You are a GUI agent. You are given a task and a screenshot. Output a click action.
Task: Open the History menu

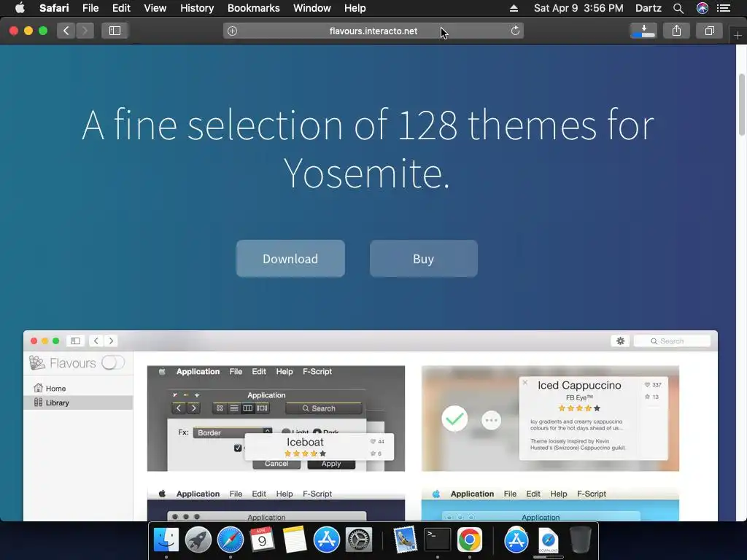[x=197, y=8]
